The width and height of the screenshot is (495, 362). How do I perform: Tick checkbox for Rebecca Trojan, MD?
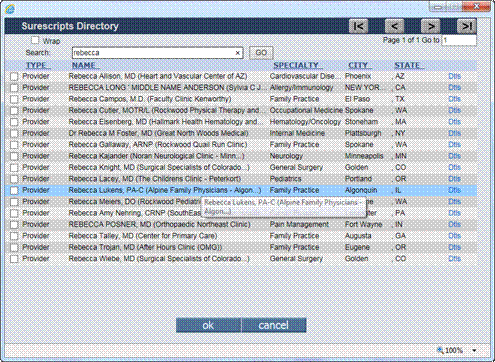(14, 248)
